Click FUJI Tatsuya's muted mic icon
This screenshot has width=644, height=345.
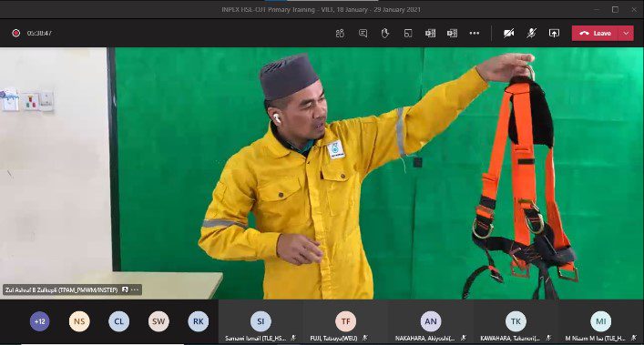364,338
